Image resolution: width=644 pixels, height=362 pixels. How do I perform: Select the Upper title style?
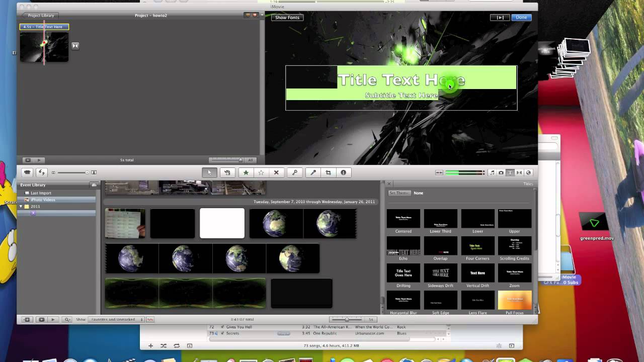514,221
